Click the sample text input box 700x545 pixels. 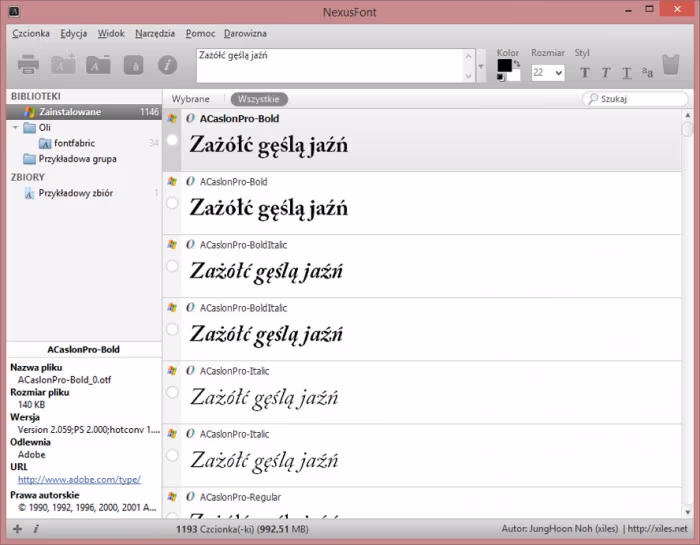point(331,66)
